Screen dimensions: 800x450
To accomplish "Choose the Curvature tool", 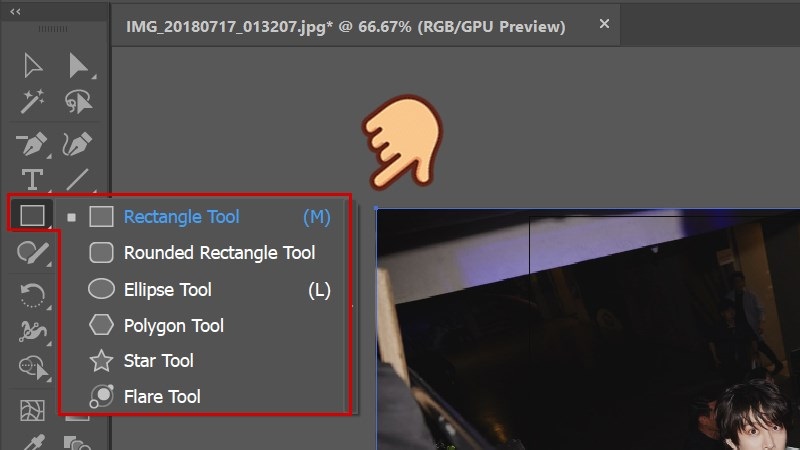I will coord(77,144).
